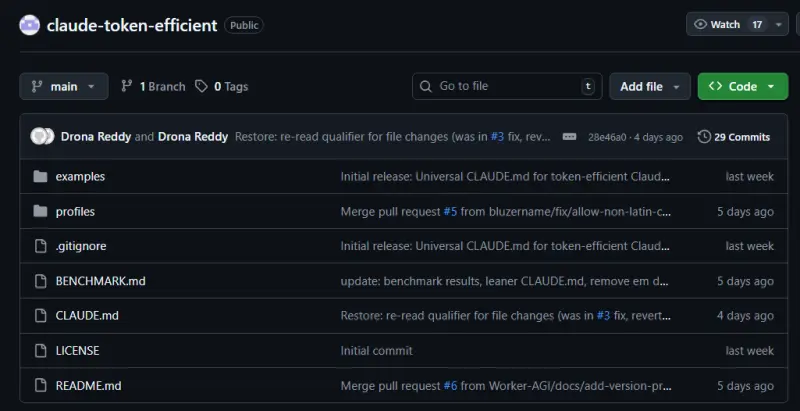Click the LICENSE file icon
This screenshot has height=411, width=800.
(x=40, y=351)
